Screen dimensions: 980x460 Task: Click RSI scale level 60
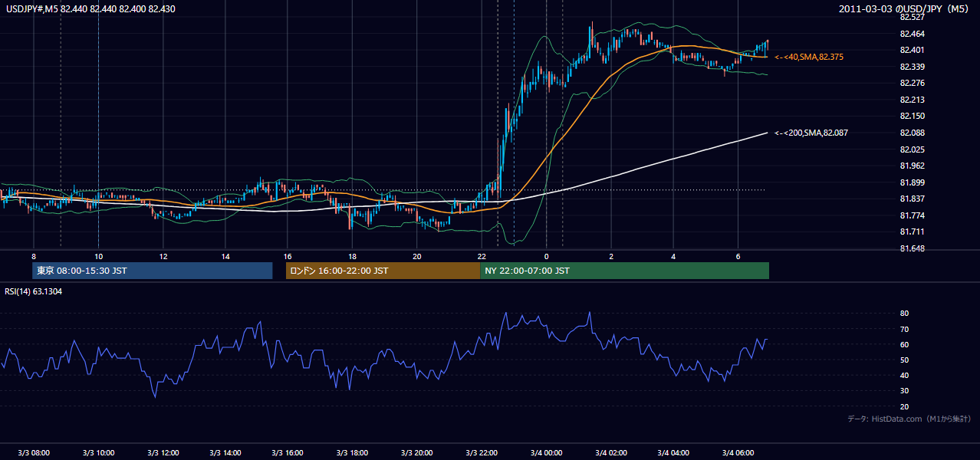905,344
